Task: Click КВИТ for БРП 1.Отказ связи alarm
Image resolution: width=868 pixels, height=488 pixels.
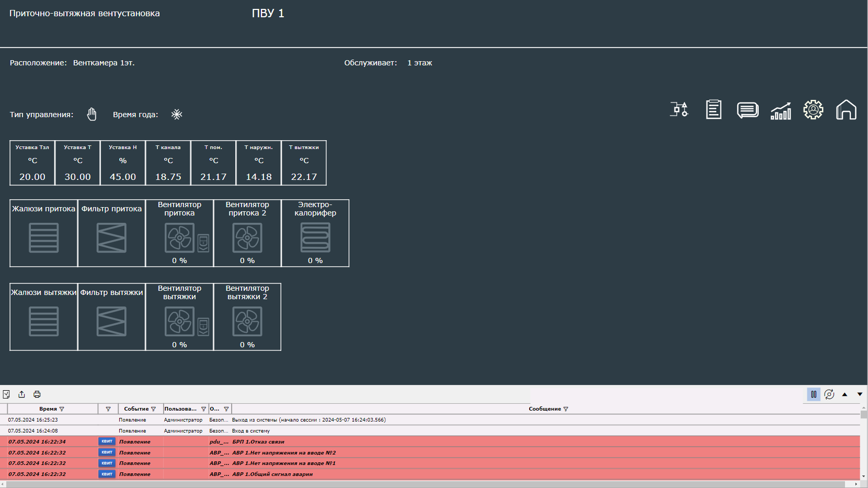Action: click(107, 441)
